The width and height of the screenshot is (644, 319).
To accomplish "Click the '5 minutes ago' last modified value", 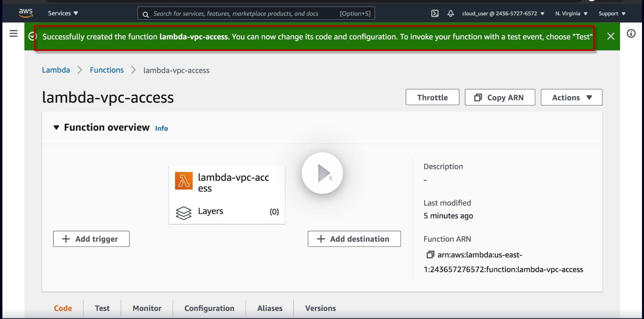I will click(448, 216).
